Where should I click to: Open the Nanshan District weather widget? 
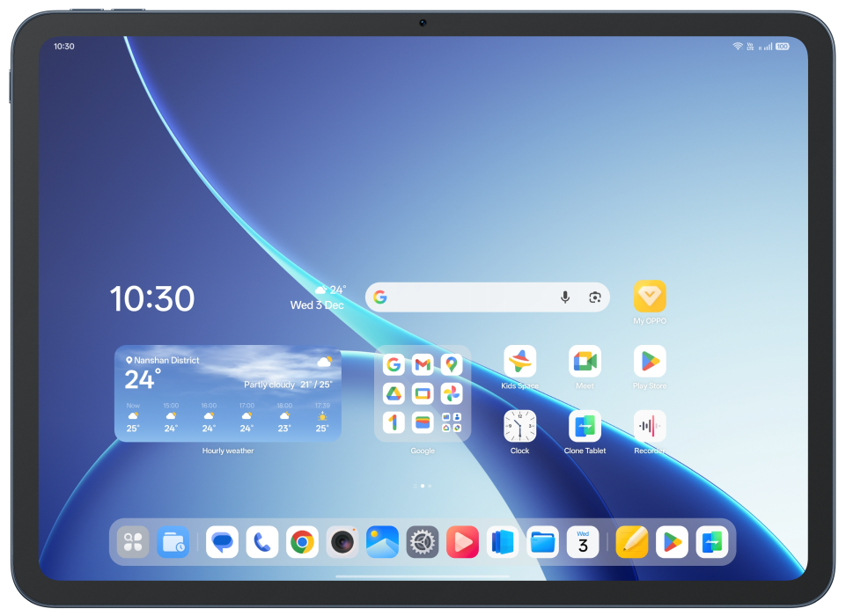click(228, 393)
